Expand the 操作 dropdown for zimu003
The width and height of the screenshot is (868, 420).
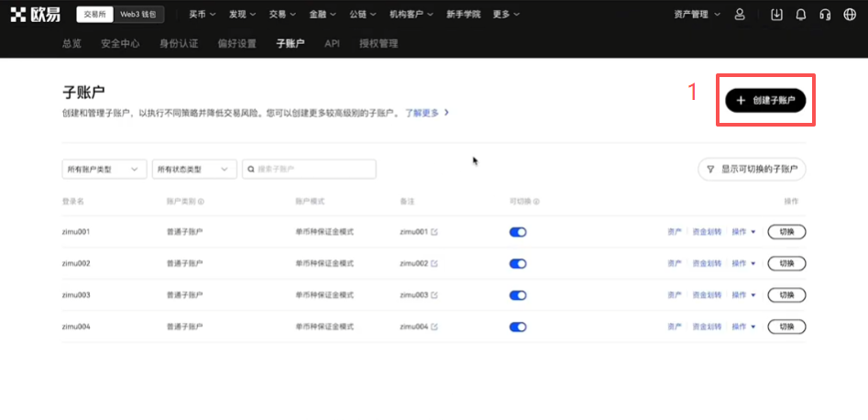(x=743, y=295)
